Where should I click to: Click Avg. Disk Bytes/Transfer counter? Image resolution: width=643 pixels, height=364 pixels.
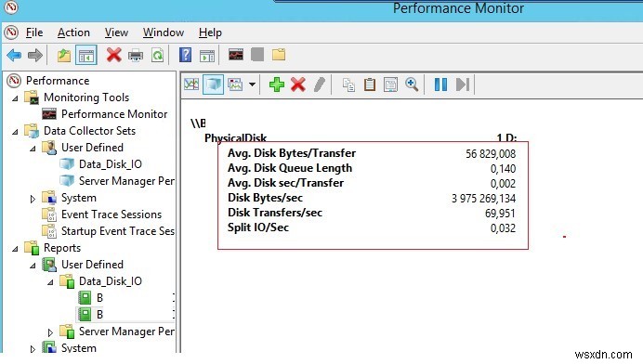coord(292,153)
